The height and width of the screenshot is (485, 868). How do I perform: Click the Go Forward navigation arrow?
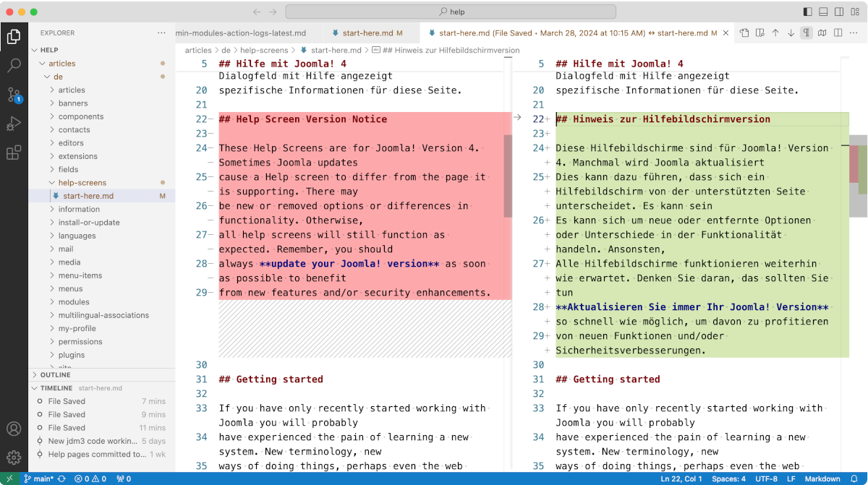click(x=273, y=12)
